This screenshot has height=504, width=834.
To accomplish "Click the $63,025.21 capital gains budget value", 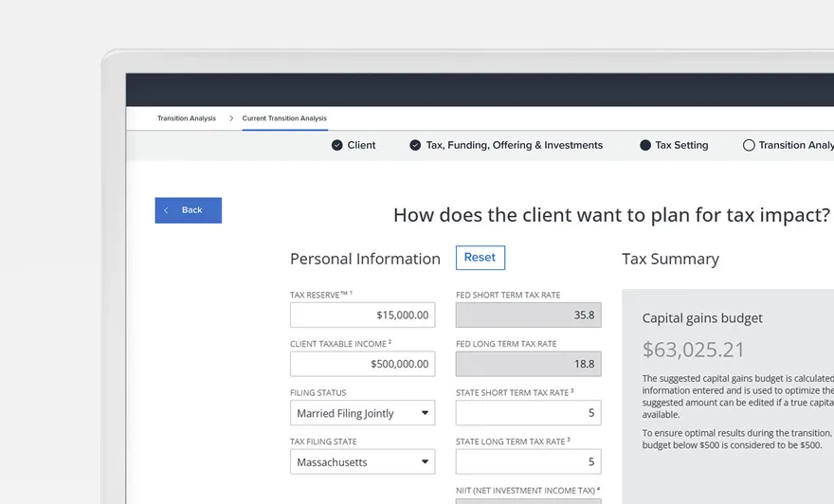I will (x=693, y=350).
